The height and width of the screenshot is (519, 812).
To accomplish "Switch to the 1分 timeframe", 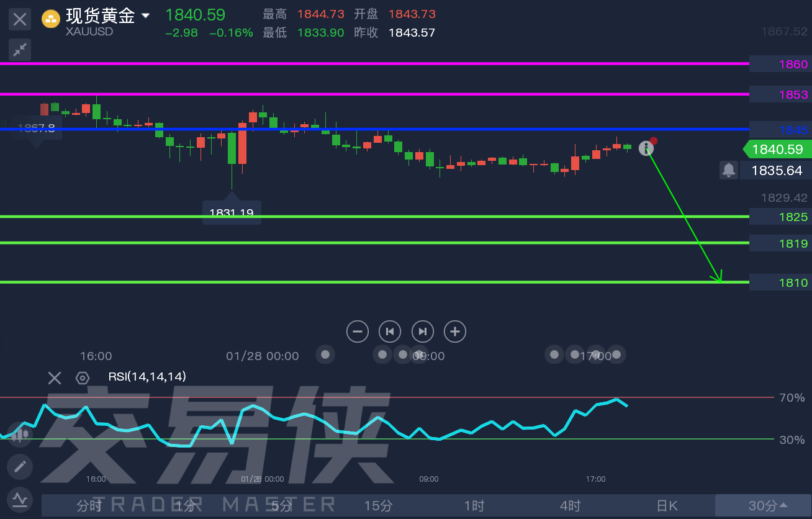I will (x=186, y=505).
